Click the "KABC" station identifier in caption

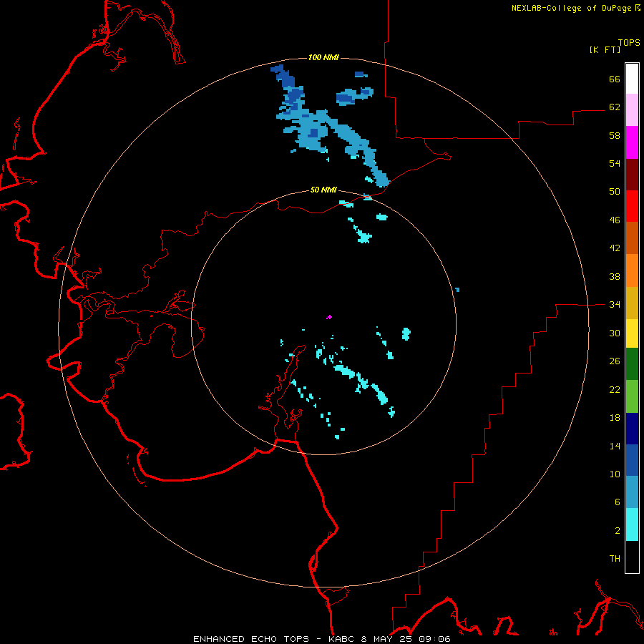[x=341, y=639]
